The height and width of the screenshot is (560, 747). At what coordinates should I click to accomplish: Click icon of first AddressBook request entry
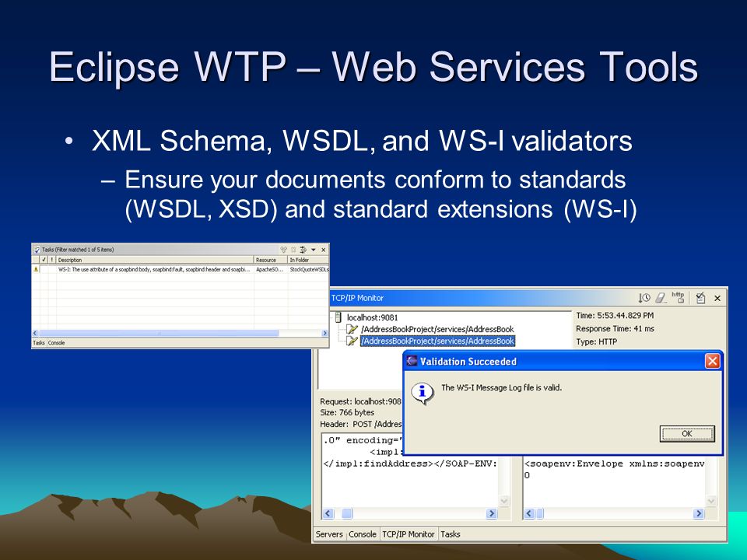352,329
